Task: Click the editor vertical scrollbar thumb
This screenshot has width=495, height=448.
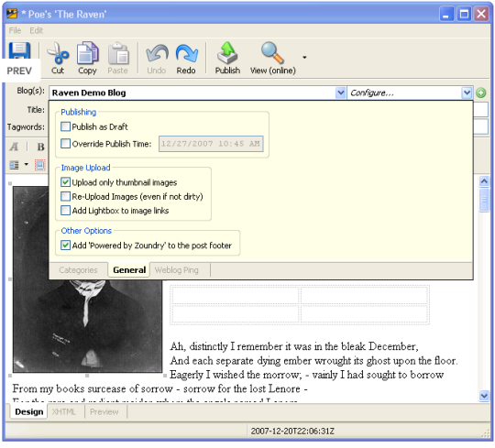Action: coord(484,200)
